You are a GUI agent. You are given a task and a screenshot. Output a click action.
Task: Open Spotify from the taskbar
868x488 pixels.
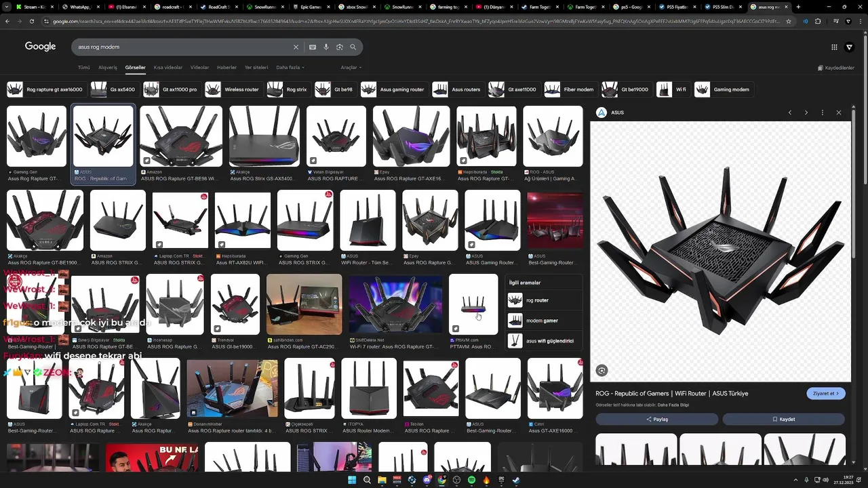[472, 480]
